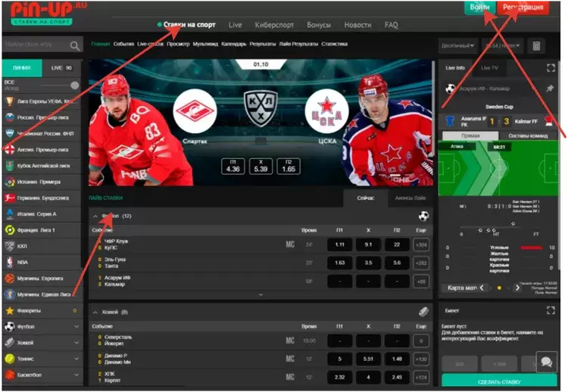Click СДЕЛАТЬ СТАВКУ button

(x=499, y=381)
